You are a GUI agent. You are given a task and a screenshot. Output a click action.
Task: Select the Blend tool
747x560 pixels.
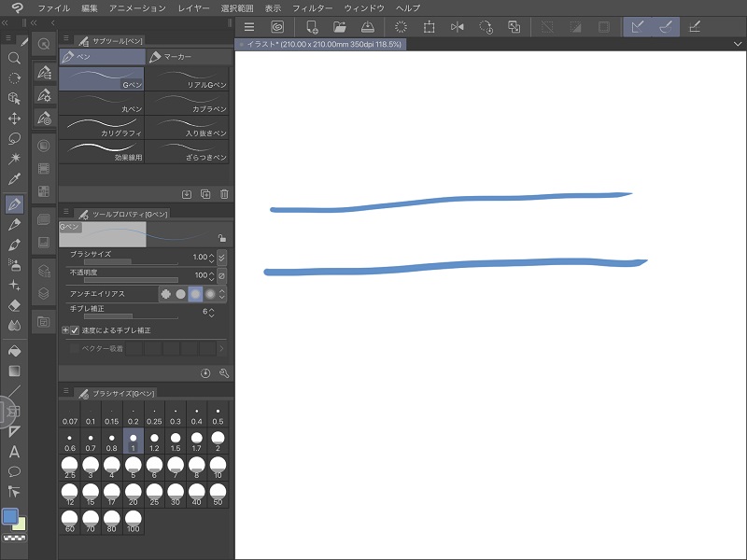(x=14, y=326)
